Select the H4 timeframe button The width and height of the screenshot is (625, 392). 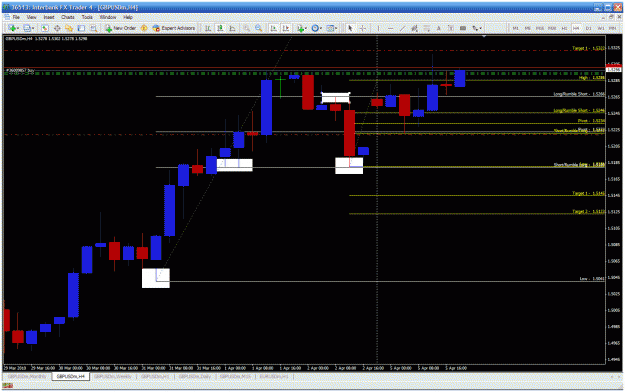[576, 28]
